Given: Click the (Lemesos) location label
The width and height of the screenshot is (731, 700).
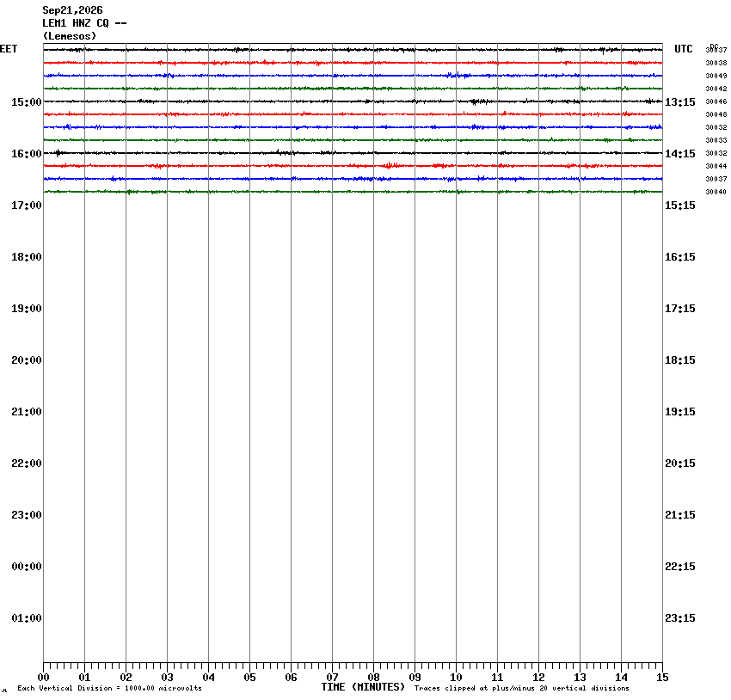Looking at the screenshot, I should pyautogui.click(x=70, y=36).
